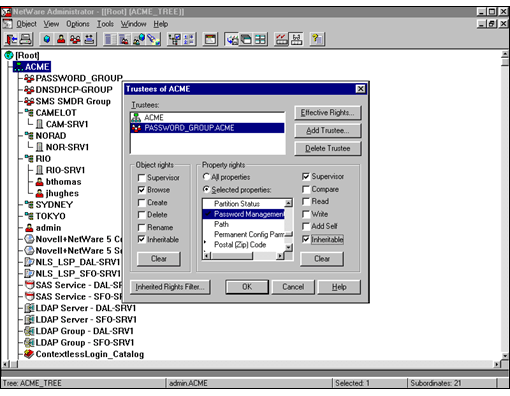This screenshot has height=396, width=510.
Task: Open the Tools menu
Action: (105, 24)
